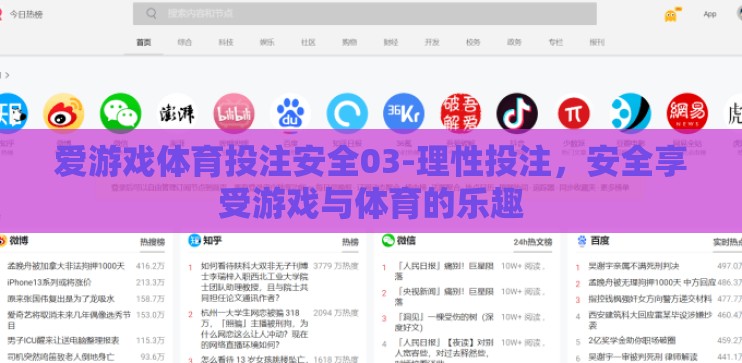Open Zhihu question ranked 1 about 双非无子刊博士
This screenshot has height=363, width=742.
255,282
